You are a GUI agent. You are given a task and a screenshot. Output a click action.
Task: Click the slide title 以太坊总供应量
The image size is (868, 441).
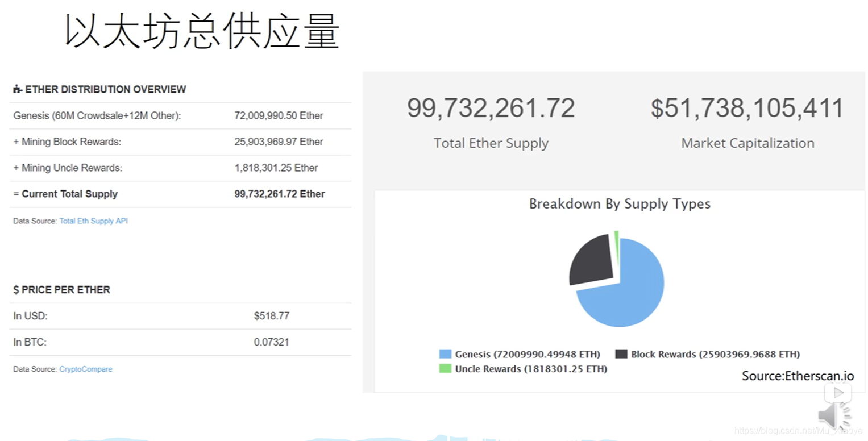(x=202, y=31)
